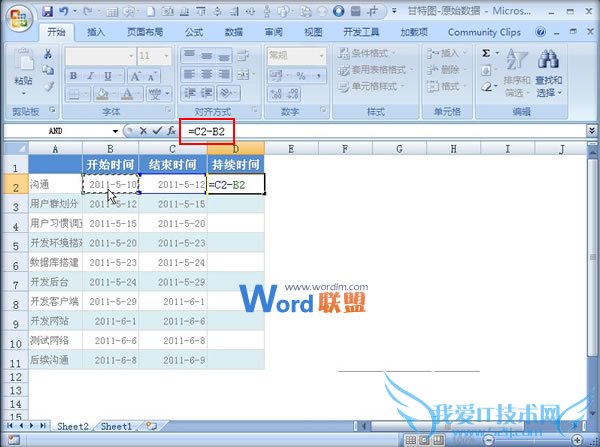Click the Wrap Text icon

(x=243, y=55)
